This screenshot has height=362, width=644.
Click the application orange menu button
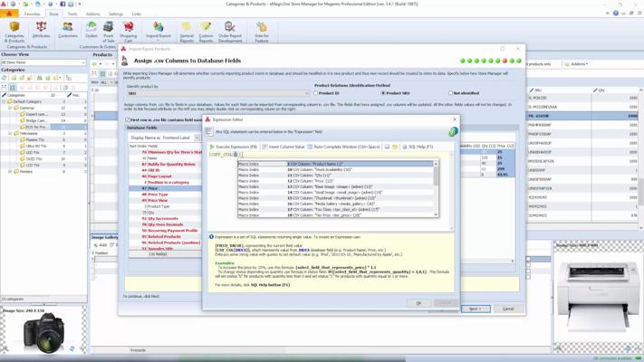(x=9, y=14)
